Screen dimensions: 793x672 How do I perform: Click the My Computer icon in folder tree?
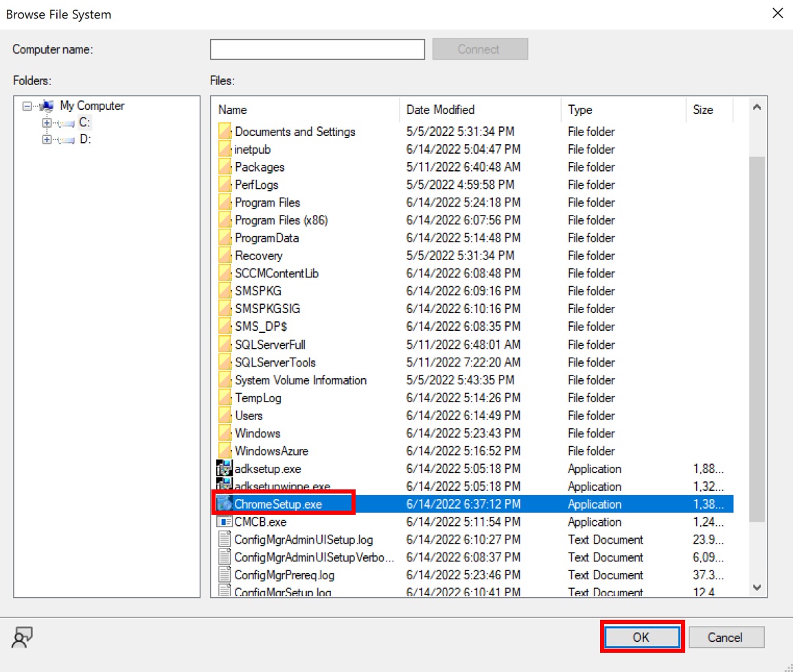click(47, 106)
